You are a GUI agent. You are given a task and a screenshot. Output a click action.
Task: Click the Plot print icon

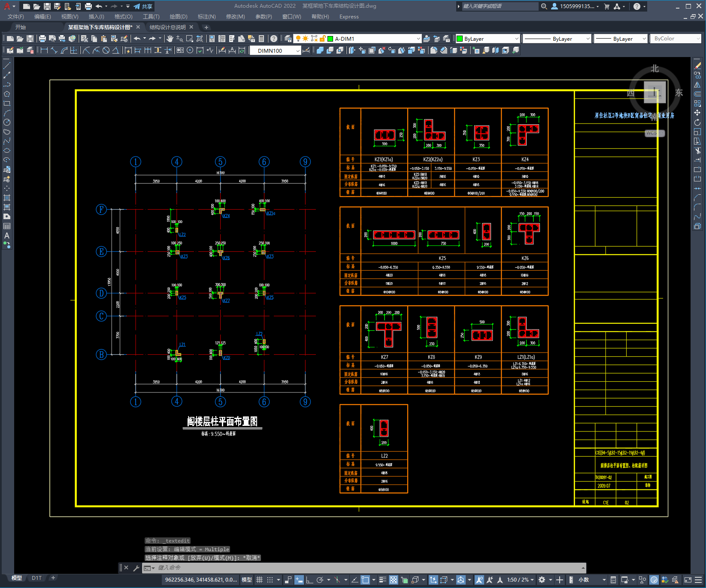(42, 39)
